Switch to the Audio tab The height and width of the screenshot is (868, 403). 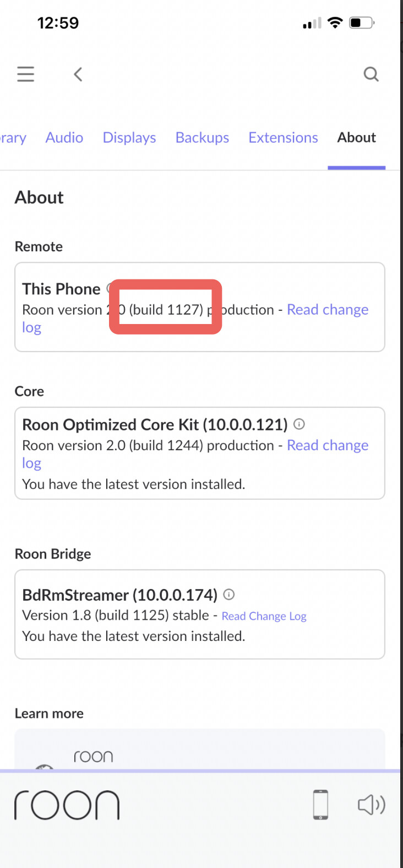pos(64,138)
